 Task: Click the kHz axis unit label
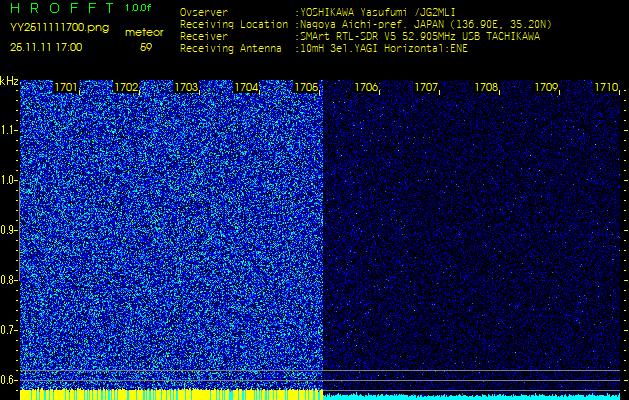(9, 81)
